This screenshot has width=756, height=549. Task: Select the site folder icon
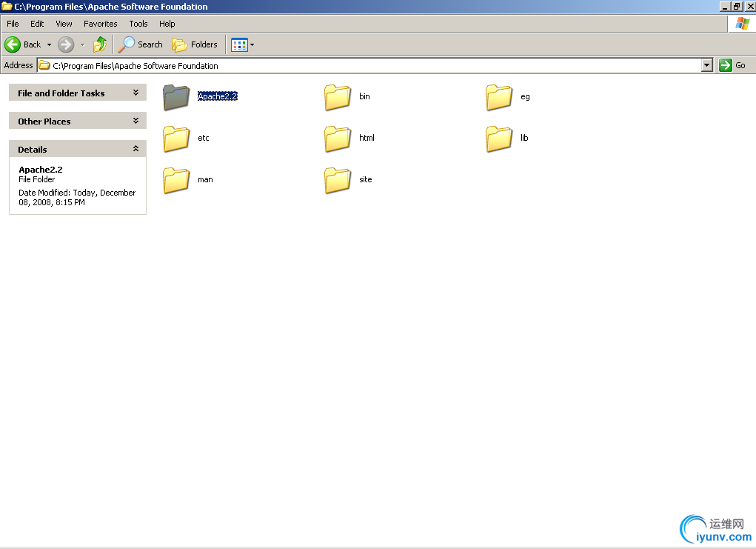coord(338,180)
